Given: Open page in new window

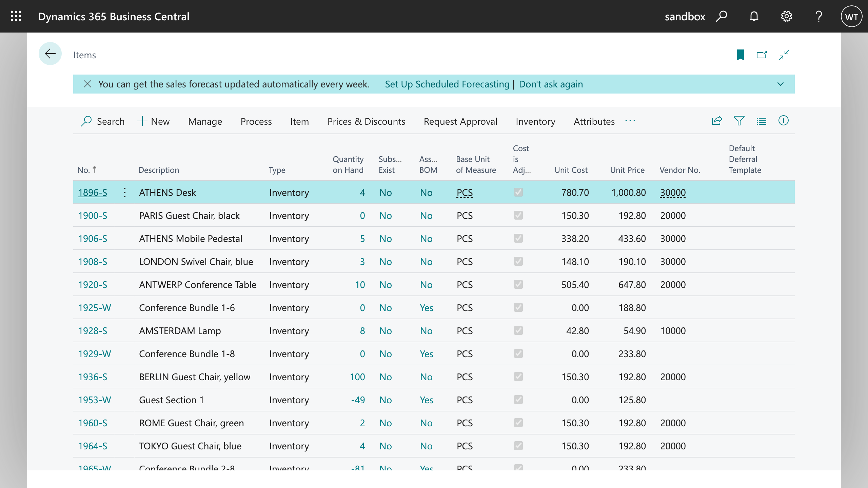Looking at the screenshot, I should pyautogui.click(x=762, y=55).
